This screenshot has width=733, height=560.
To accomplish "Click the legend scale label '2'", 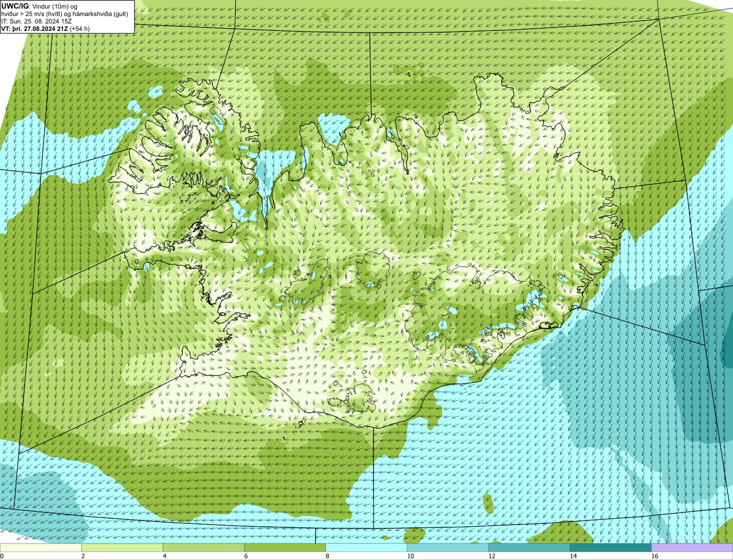I will (x=83, y=556).
